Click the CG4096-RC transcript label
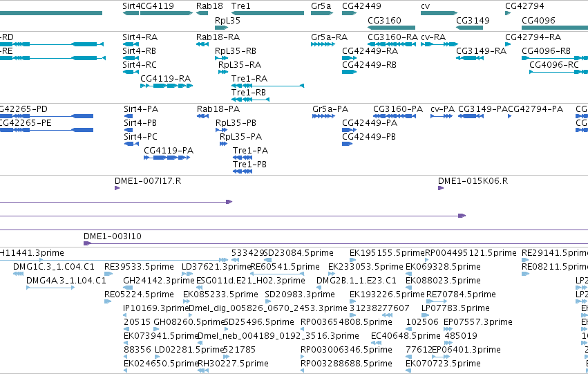 554,65
